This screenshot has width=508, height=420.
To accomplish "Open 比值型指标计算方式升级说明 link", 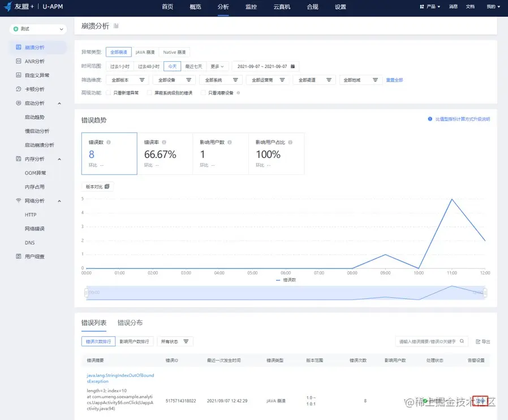I will click(463, 119).
